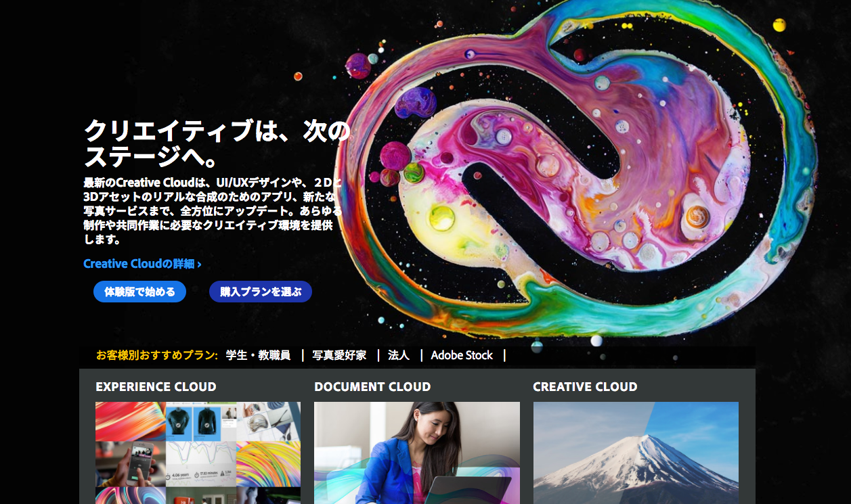Image resolution: width=851 pixels, height=504 pixels.
Task: Click the DOCUMENT CLOUD heading
Action: point(372,387)
